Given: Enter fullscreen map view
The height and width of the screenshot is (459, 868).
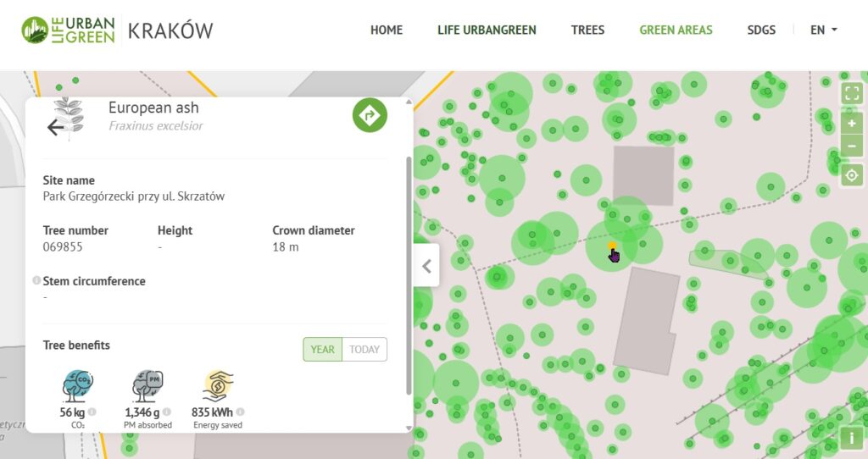Looking at the screenshot, I should tap(852, 94).
